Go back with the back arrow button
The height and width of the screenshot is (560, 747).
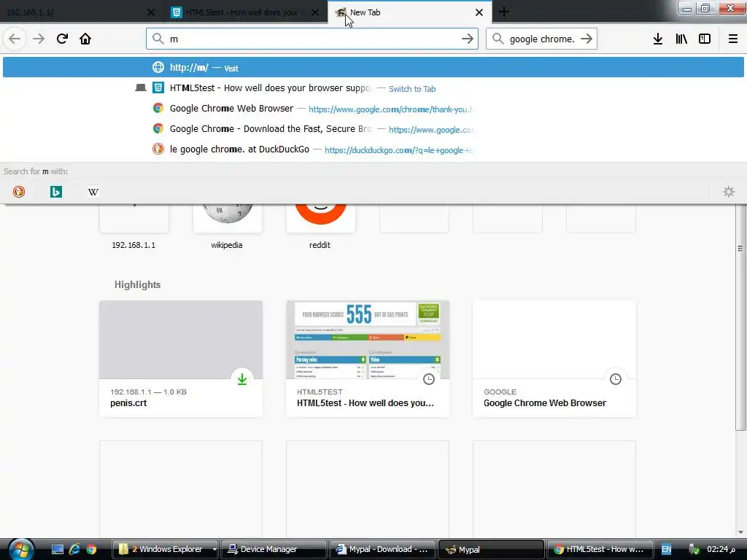[15, 39]
